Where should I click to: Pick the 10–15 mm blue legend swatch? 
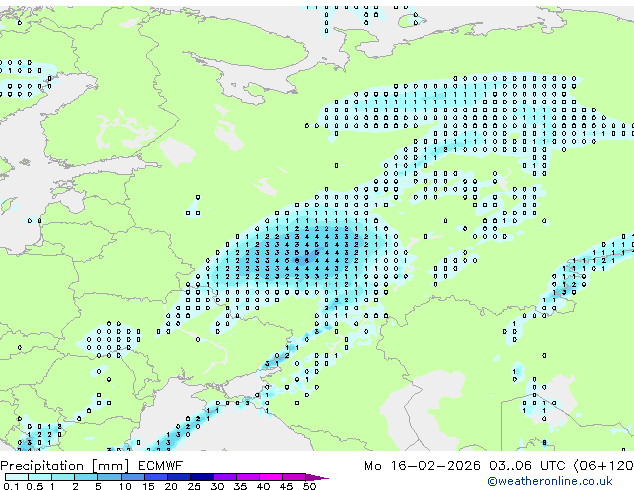tap(133, 477)
